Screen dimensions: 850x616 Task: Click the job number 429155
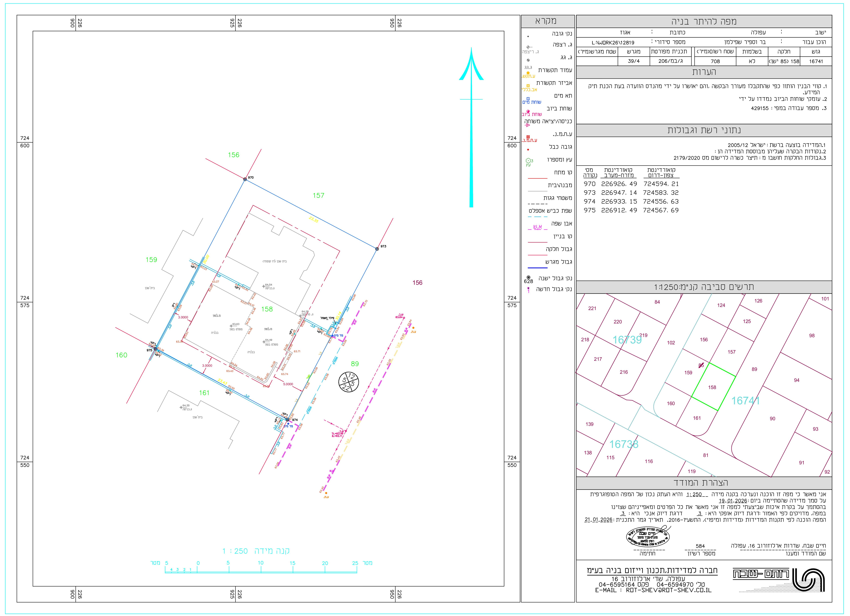[760, 108]
